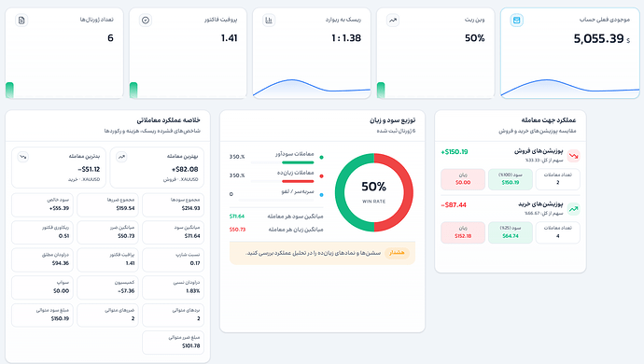Click the total losses cell $159.54
This screenshot has height=364, width=644.
tap(107, 204)
